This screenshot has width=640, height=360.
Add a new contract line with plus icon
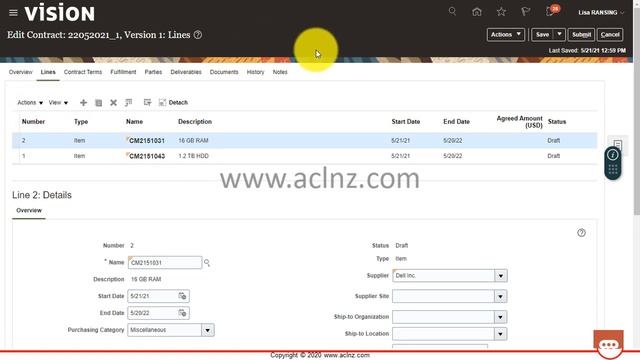83,102
